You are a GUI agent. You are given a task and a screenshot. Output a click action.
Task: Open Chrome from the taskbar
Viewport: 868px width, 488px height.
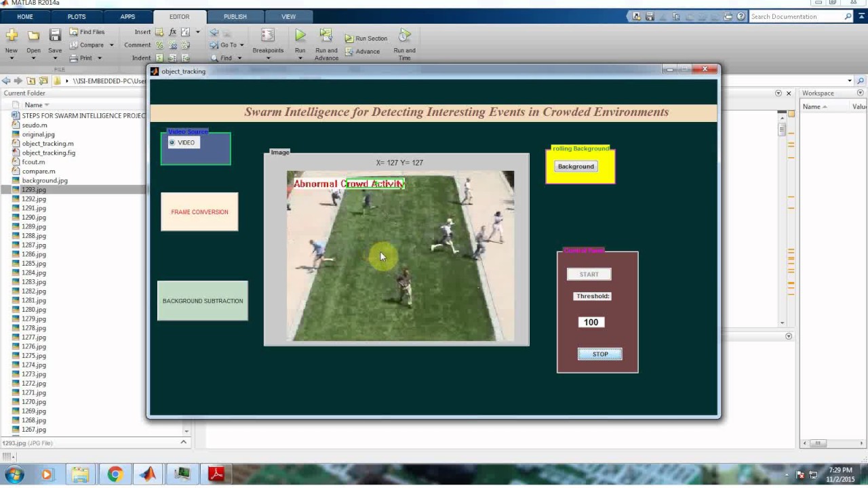coord(115,474)
